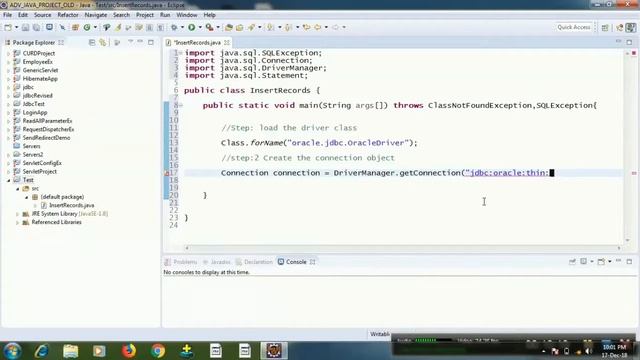Switch to the Declaration tab
640x360 pixels.
click(x=254, y=262)
